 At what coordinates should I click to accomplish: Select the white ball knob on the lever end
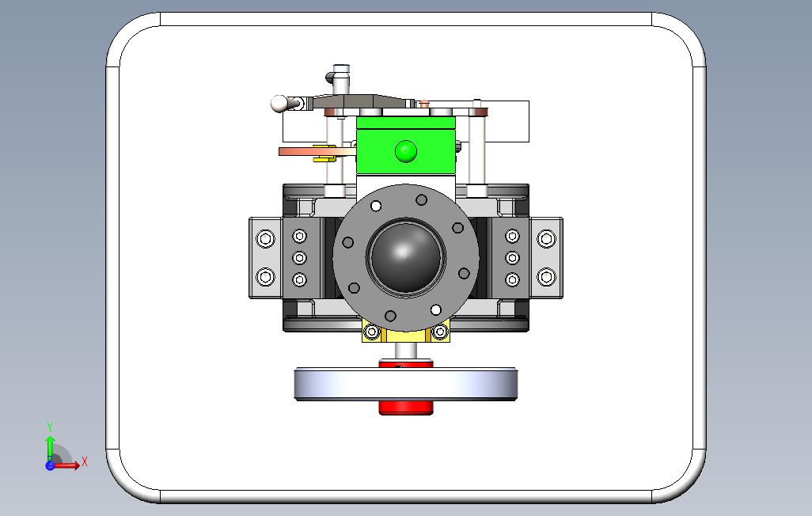pos(279,104)
